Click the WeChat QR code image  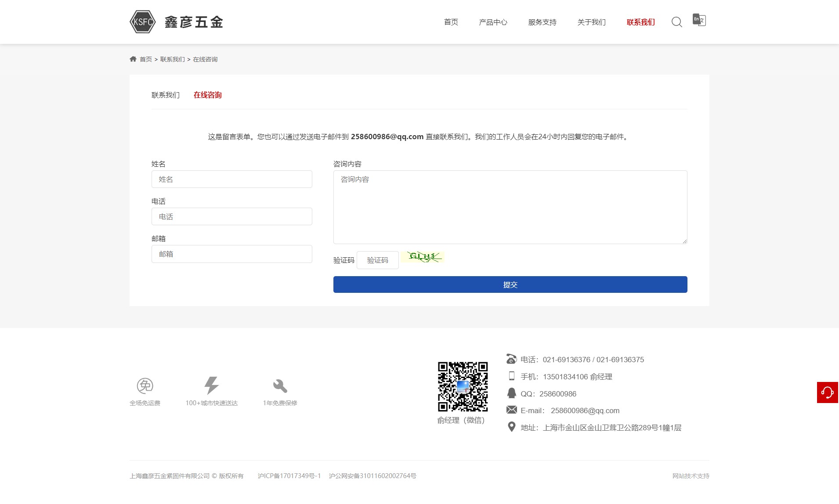(x=463, y=386)
